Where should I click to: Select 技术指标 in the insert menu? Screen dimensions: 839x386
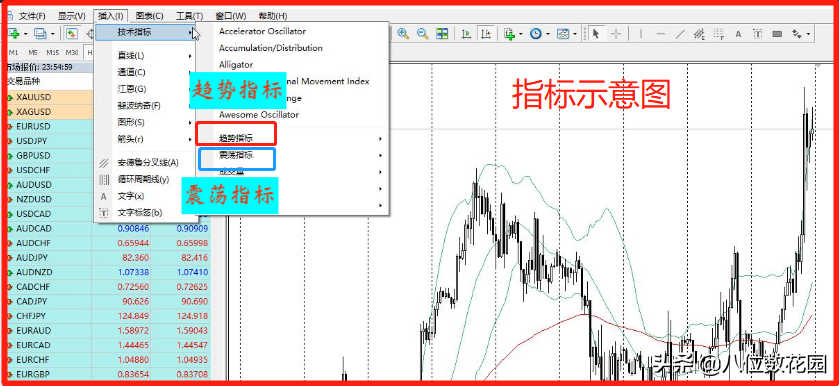145,32
